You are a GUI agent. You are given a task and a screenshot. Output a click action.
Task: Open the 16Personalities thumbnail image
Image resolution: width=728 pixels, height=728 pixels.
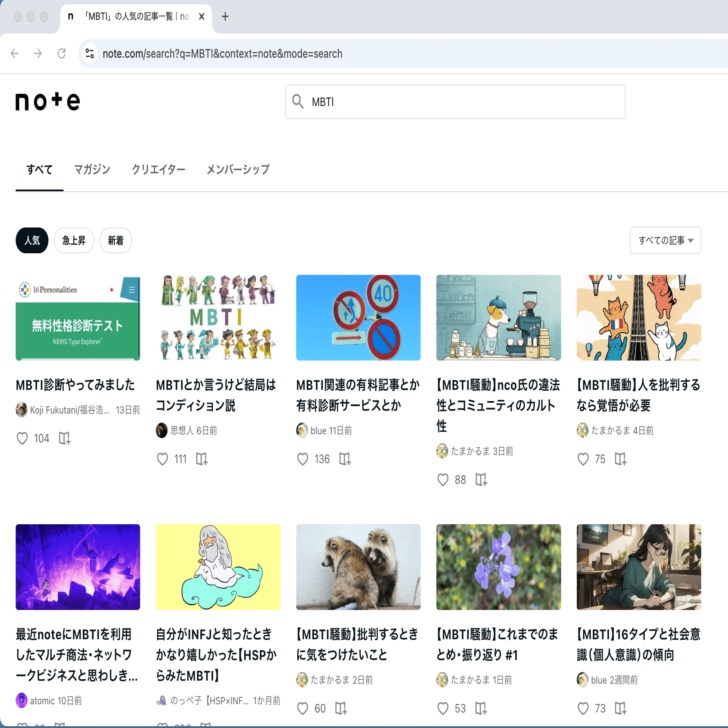pyautogui.click(x=78, y=317)
